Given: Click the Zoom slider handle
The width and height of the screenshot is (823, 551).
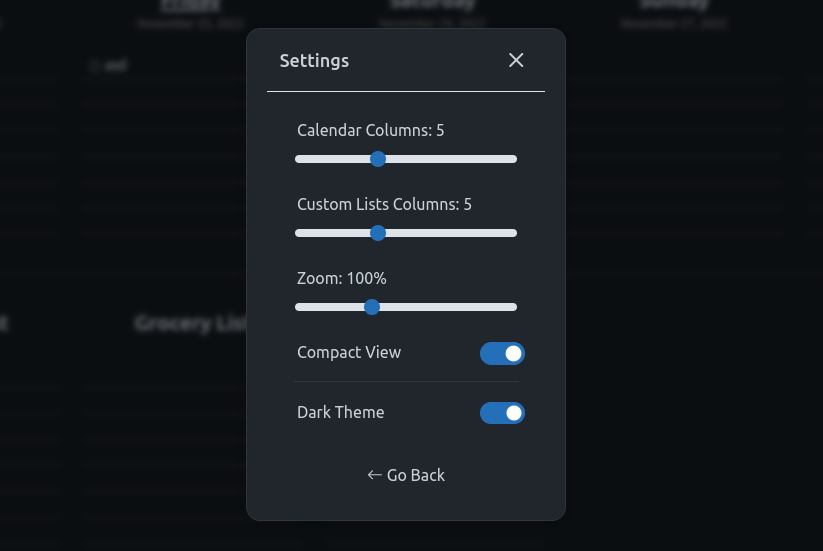Looking at the screenshot, I should (x=372, y=307).
